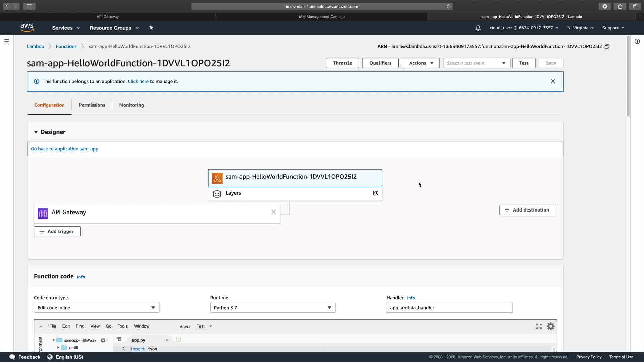Open the Runtime dropdown
This screenshot has height=362, width=644.
(273, 308)
